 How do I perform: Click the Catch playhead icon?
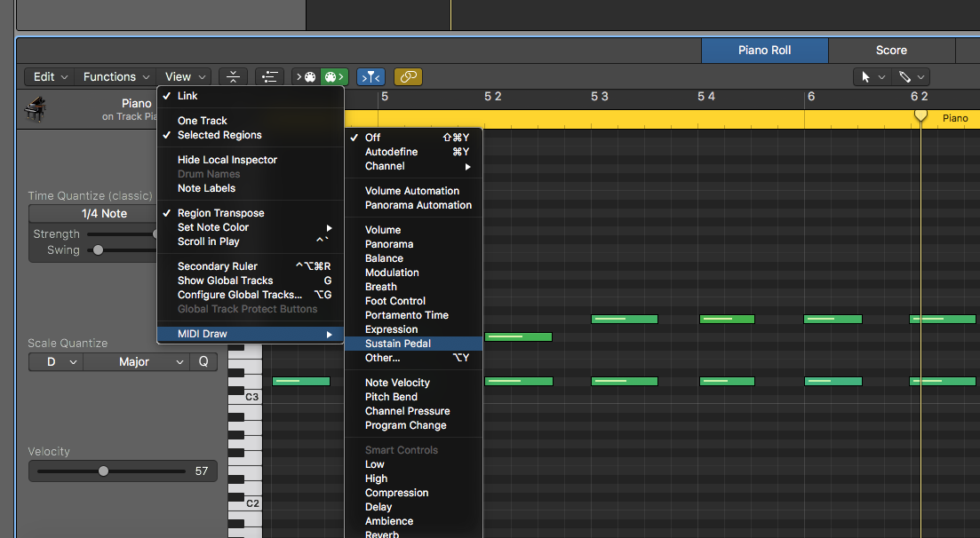click(x=233, y=76)
